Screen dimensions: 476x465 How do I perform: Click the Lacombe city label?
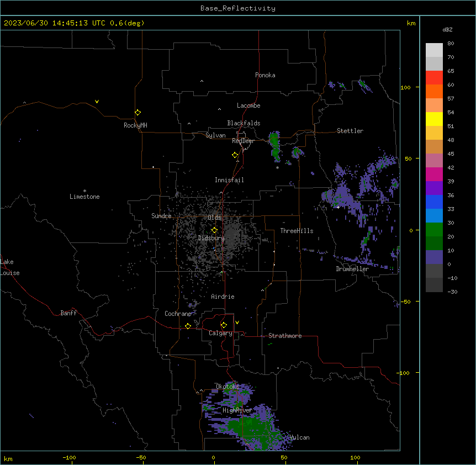click(248, 105)
